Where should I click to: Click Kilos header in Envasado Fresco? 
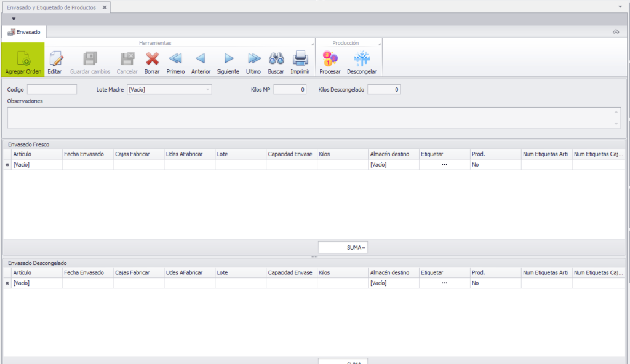click(x=343, y=154)
